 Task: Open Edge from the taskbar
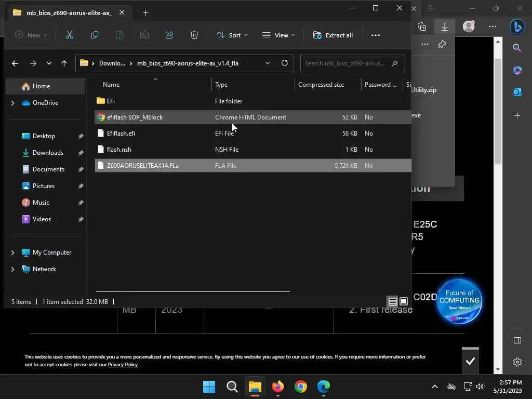323,387
